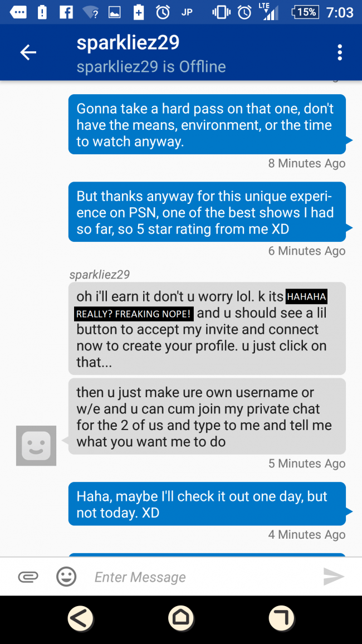Tap the Android back navigation button
362x644 pixels.
pyautogui.click(x=81, y=618)
